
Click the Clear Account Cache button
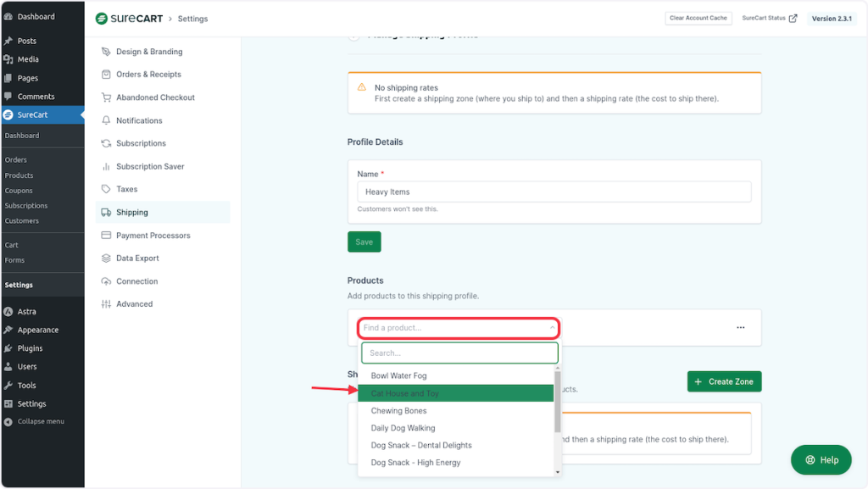698,18
